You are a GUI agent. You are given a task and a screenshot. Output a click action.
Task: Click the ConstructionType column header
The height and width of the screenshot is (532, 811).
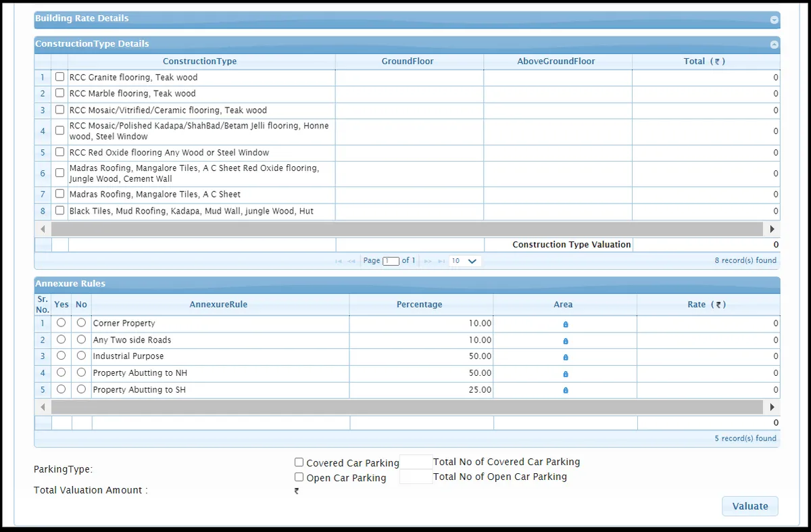click(x=199, y=61)
